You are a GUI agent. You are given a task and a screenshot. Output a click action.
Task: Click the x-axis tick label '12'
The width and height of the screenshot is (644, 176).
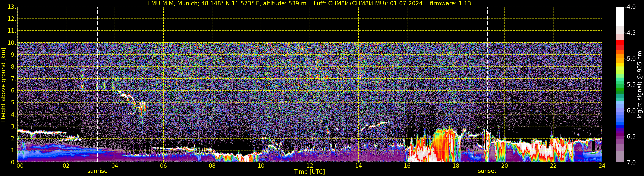coord(310,166)
